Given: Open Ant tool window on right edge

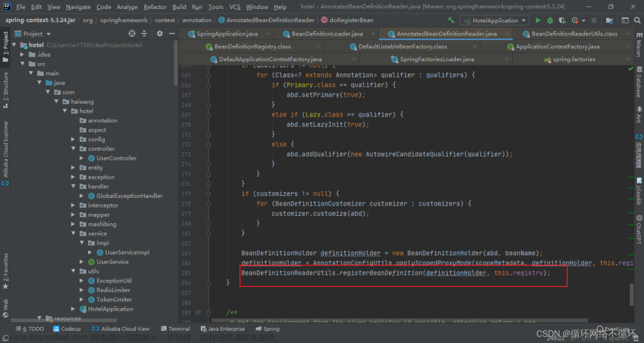Looking at the screenshot, I should (639, 115).
